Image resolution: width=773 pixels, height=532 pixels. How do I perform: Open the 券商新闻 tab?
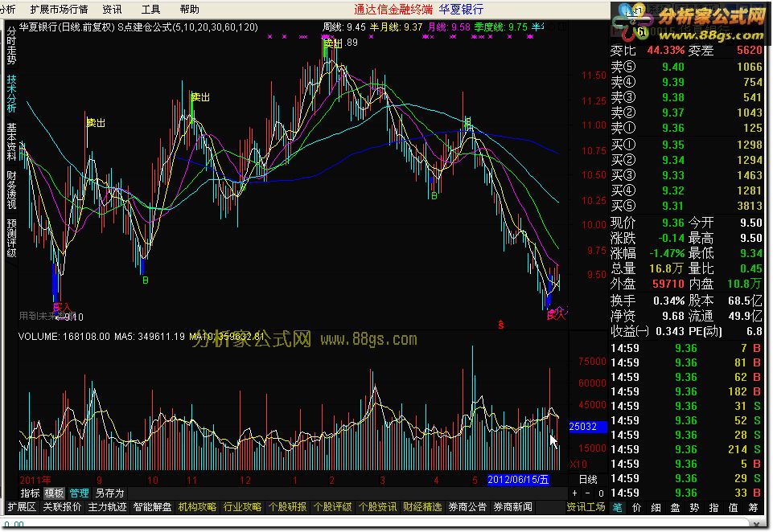click(512, 507)
